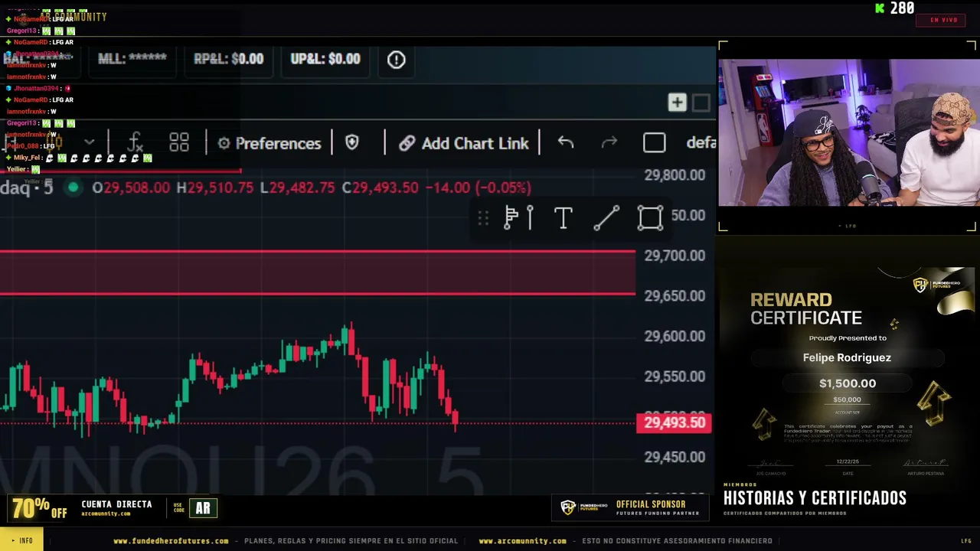
Task: Undo the last chart action
Action: [x=565, y=142]
